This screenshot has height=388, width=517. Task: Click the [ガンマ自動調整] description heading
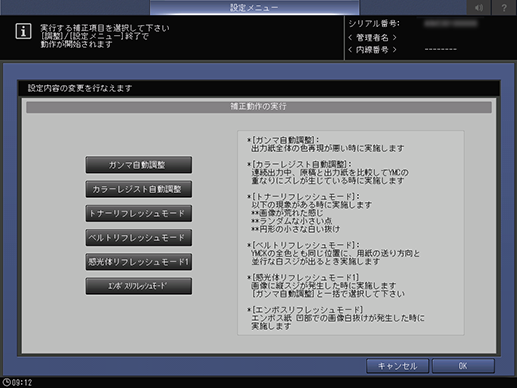point(283,140)
